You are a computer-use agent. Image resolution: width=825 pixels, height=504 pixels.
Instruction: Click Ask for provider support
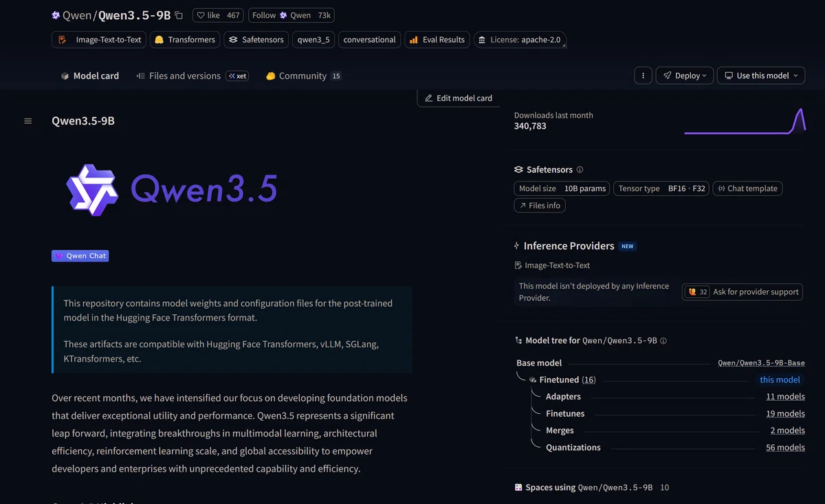pyautogui.click(x=742, y=292)
